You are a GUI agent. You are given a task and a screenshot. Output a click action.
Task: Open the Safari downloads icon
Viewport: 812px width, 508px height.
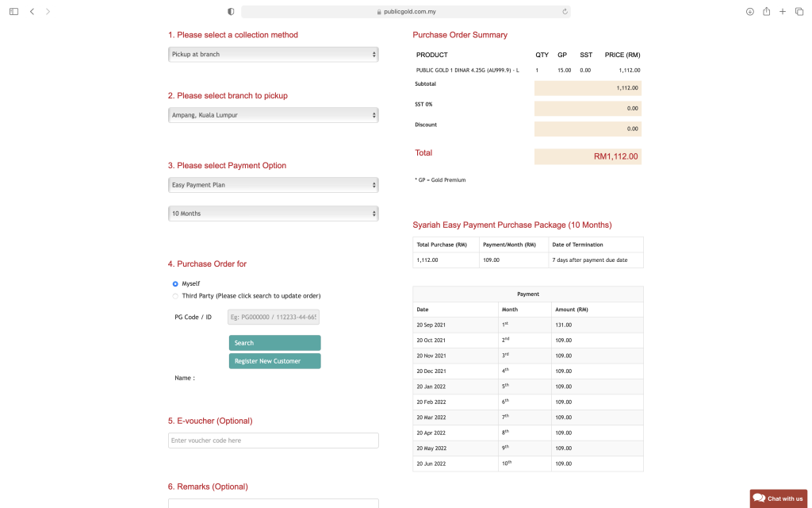point(750,12)
